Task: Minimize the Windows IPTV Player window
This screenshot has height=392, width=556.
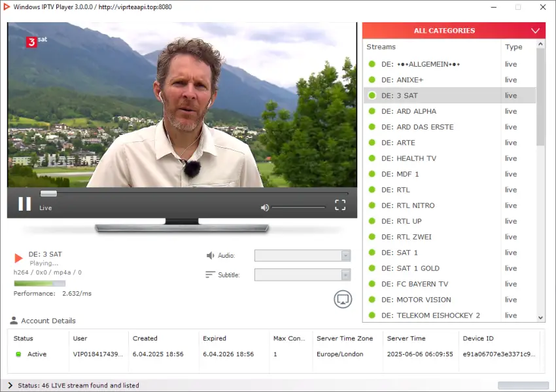Action: [x=494, y=7]
